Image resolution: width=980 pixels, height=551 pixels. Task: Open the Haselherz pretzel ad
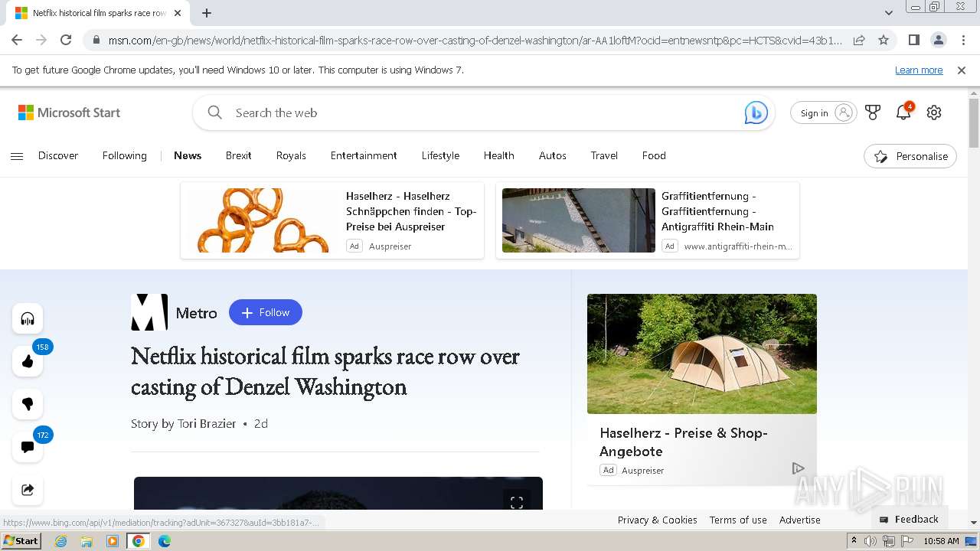(x=332, y=220)
